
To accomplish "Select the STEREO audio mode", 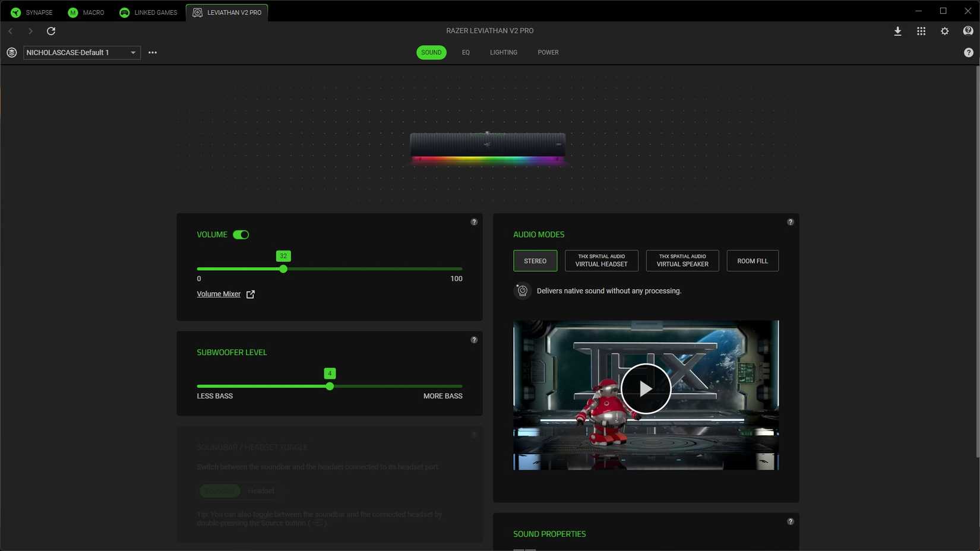I will [x=534, y=261].
